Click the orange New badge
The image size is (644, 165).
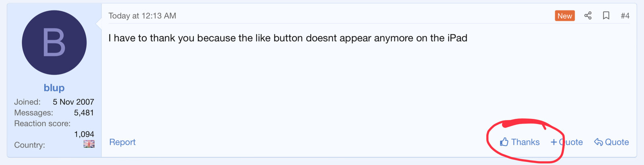[564, 16]
